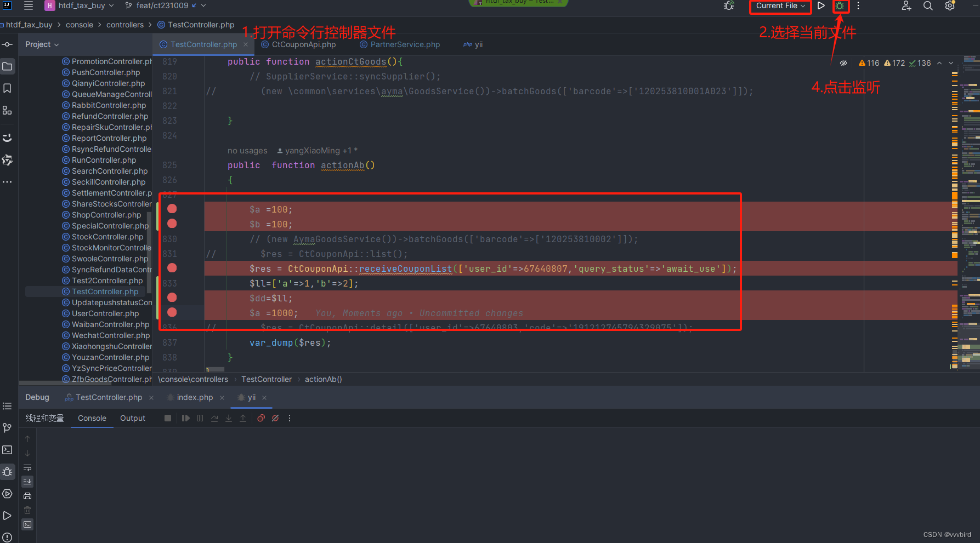Image resolution: width=980 pixels, height=543 pixels.
Task: Click actionAb() breadcrumb below editor
Action: 324,379
